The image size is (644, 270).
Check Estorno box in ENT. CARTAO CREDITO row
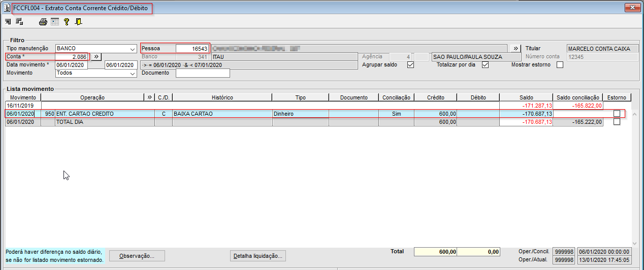click(x=617, y=114)
